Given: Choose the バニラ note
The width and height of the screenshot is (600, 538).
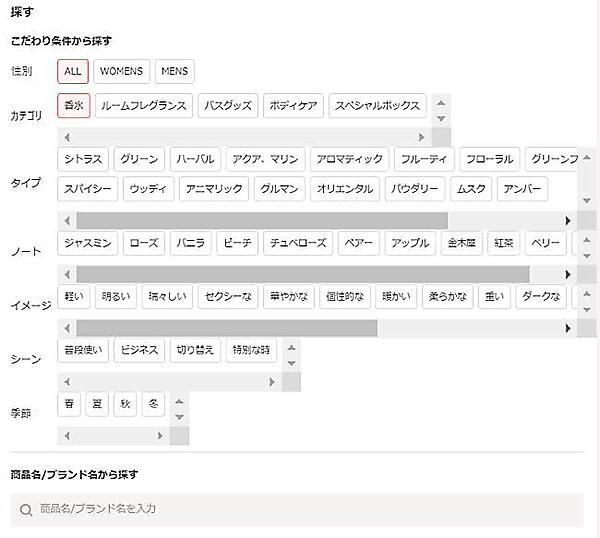Looking at the screenshot, I should [x=191, y=243].
